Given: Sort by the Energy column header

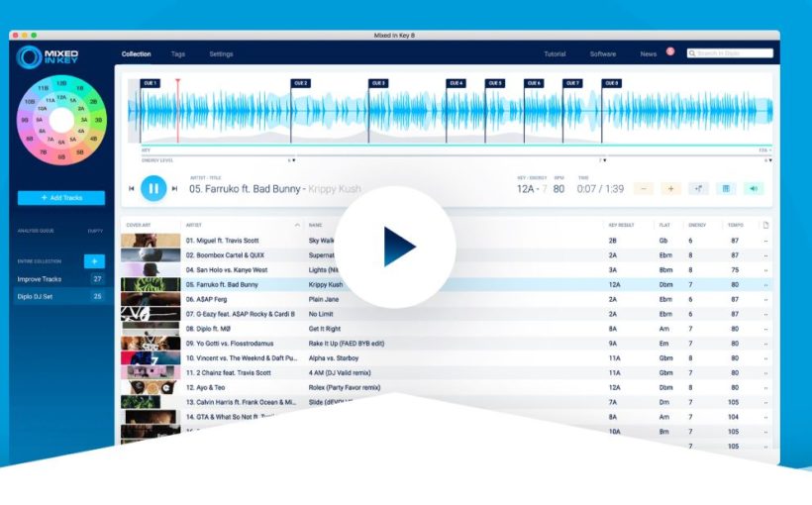Looking at the screenshot, I should 697,225.
